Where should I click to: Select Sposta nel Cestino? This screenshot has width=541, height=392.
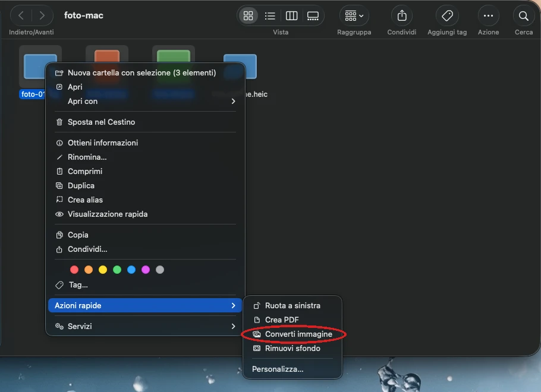click(145, 122)
